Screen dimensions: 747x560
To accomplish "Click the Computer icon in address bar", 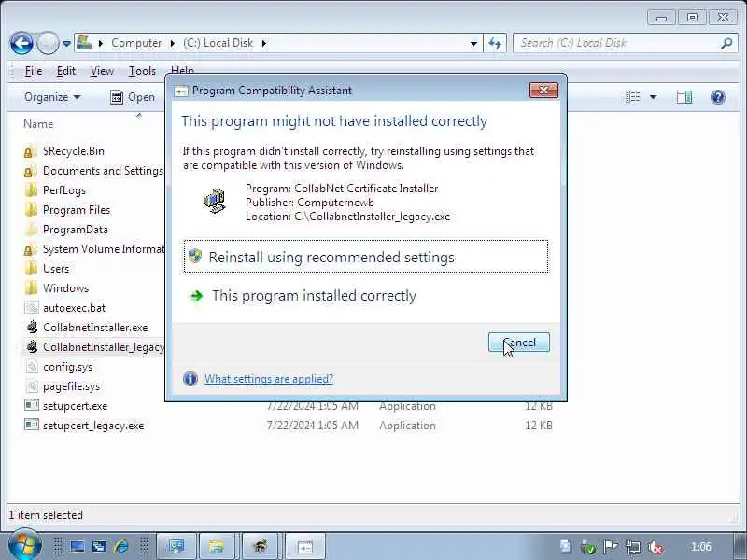I will click(84, 42).
